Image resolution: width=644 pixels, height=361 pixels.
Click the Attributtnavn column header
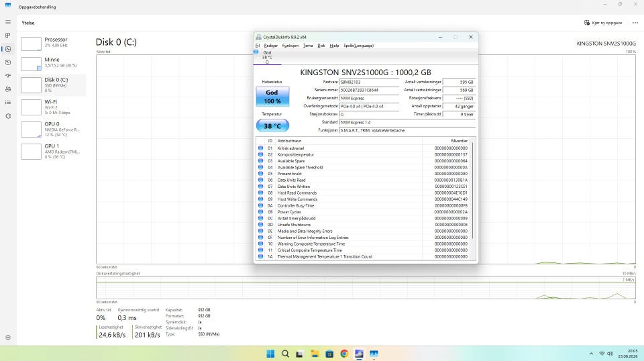point(349,141)
